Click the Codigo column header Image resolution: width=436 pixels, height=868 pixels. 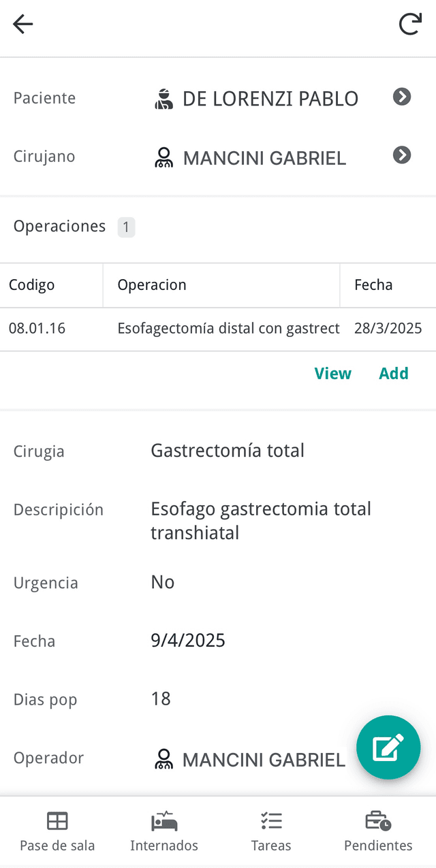[x=32, y=285]
